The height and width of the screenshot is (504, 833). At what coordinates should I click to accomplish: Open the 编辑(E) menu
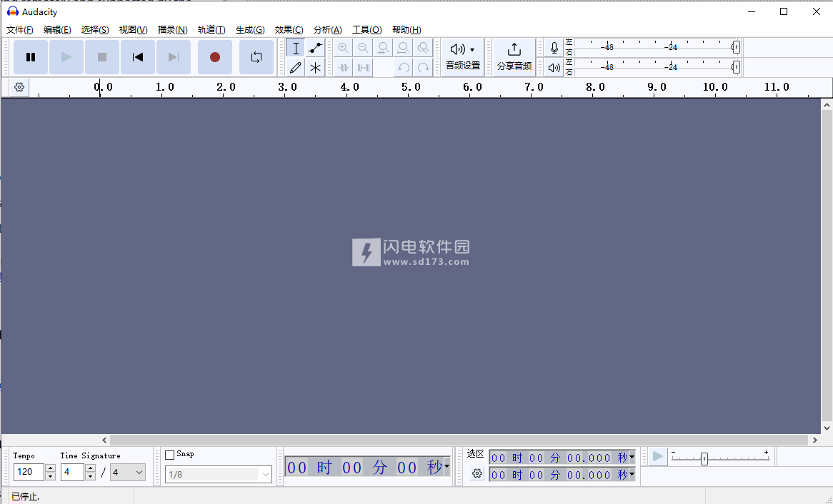tap(57, 30)
